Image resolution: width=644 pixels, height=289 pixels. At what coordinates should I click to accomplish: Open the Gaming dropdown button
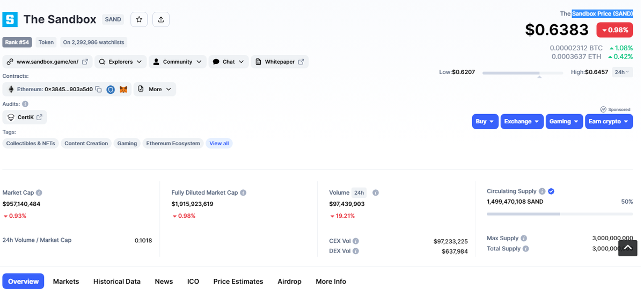[x=565, y=121]
